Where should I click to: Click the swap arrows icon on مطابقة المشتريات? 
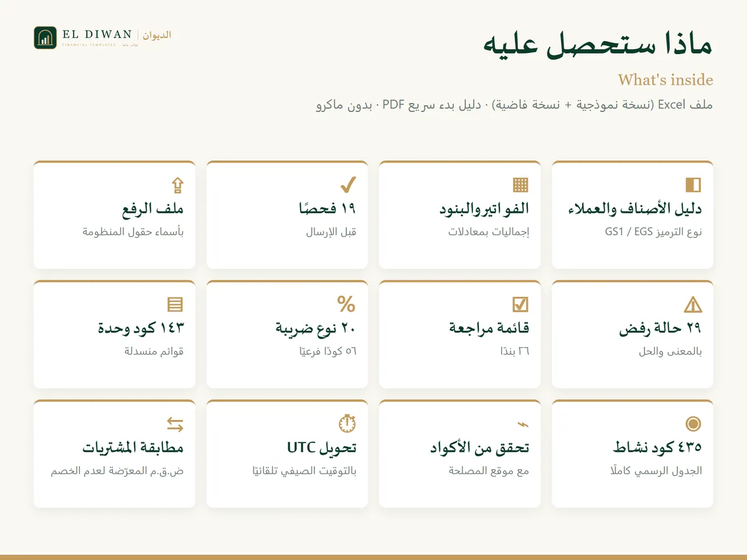(x=176, y=424)
